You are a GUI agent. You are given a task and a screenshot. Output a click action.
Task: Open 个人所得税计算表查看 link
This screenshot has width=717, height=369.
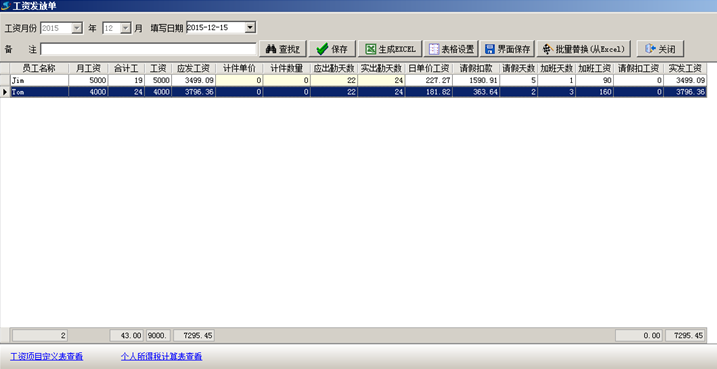pos(161,356)
